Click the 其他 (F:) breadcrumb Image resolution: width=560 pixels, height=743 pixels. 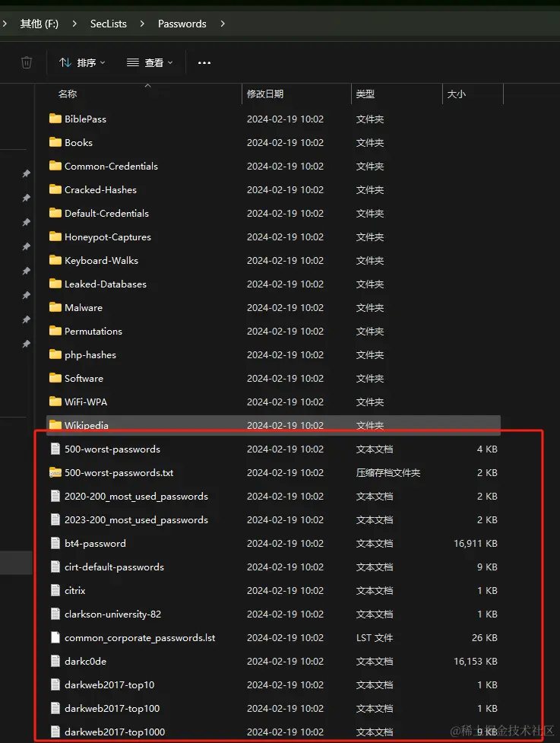pyautogui.click(x=40, y=24)
